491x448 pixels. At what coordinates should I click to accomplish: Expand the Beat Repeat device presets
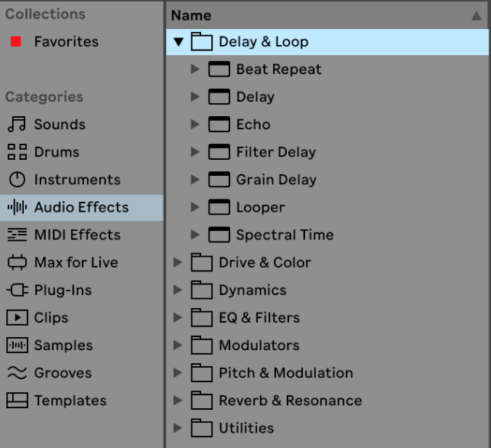click(195, 70)
